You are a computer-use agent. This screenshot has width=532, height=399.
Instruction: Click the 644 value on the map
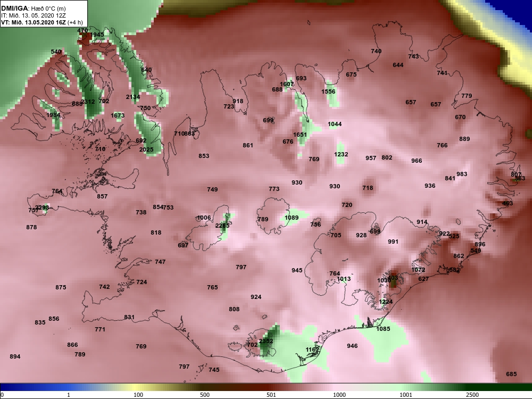click(x=398, y=65)
